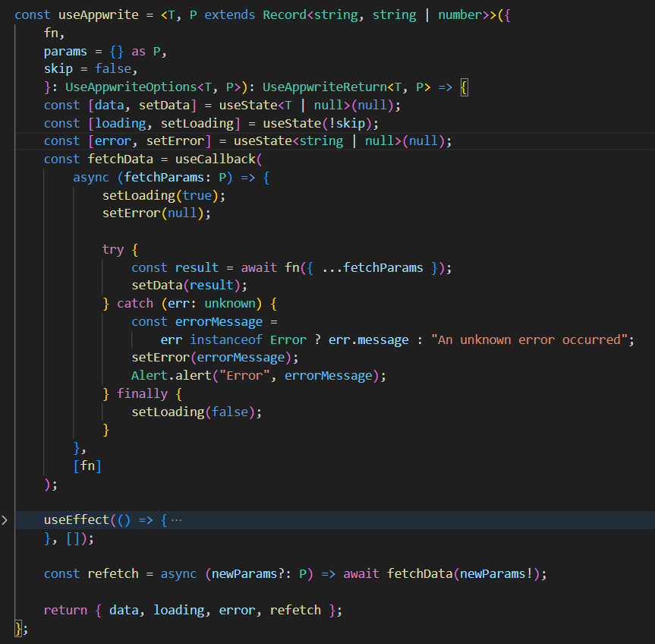Click the useState(!skip) call

click(x=320, y=123)
